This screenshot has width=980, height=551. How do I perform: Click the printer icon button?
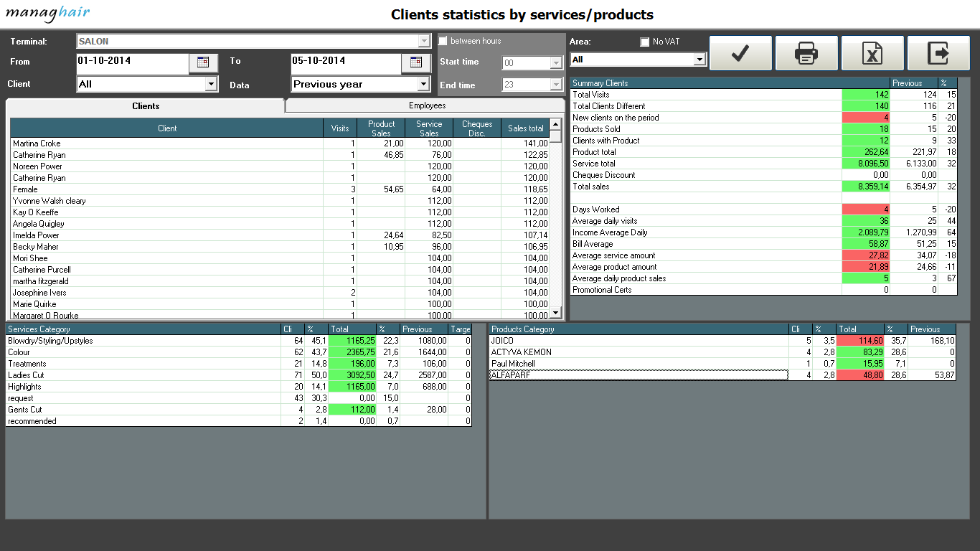806,53
